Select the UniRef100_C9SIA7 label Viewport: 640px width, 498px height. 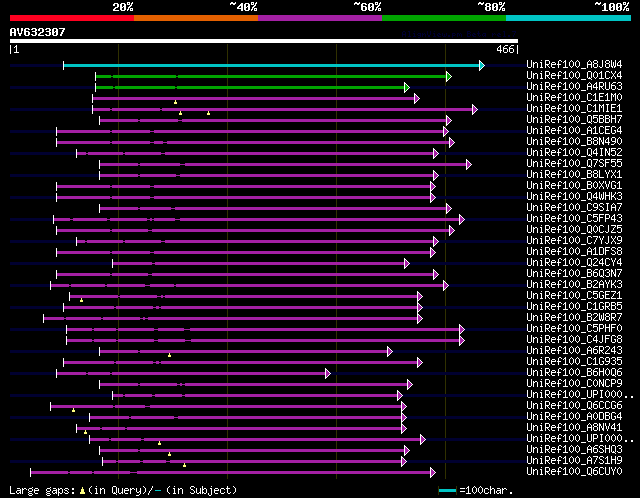(x=574, y=208)
